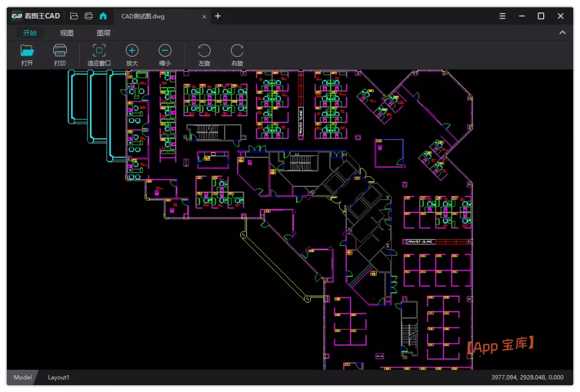Rotate drawing left with 左旋
This screenshot has height=392, width=580.
pos(204,54)
